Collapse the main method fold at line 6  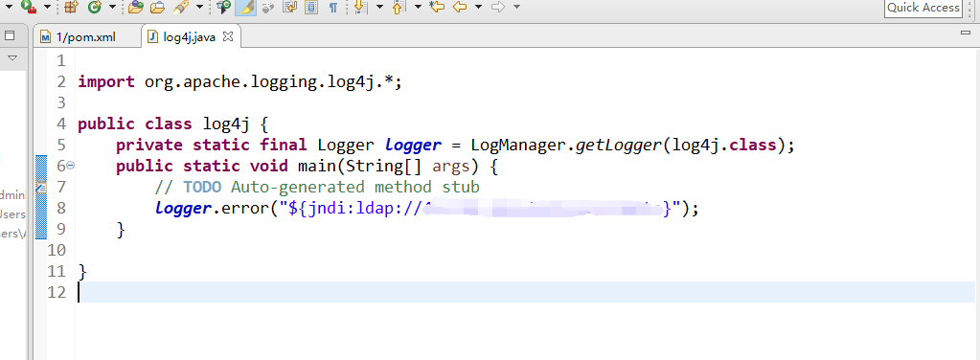[x=70, y=166]
